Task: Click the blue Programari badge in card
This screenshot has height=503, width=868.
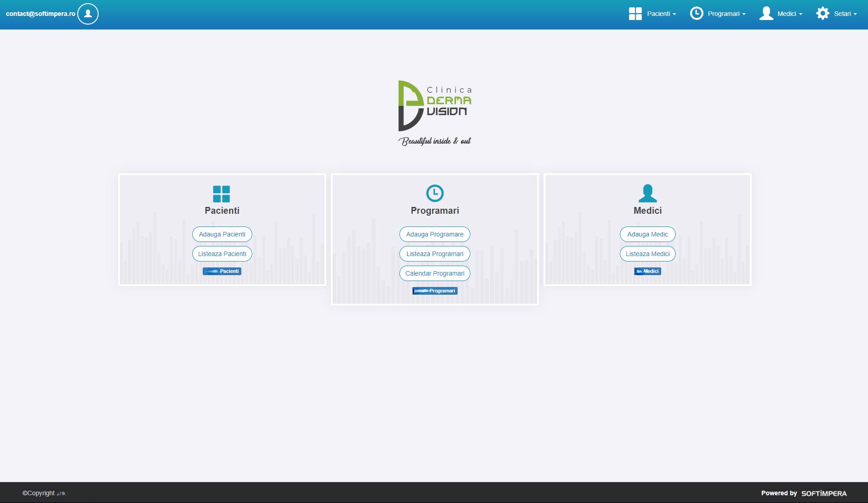Action: (x=435, y=291)
